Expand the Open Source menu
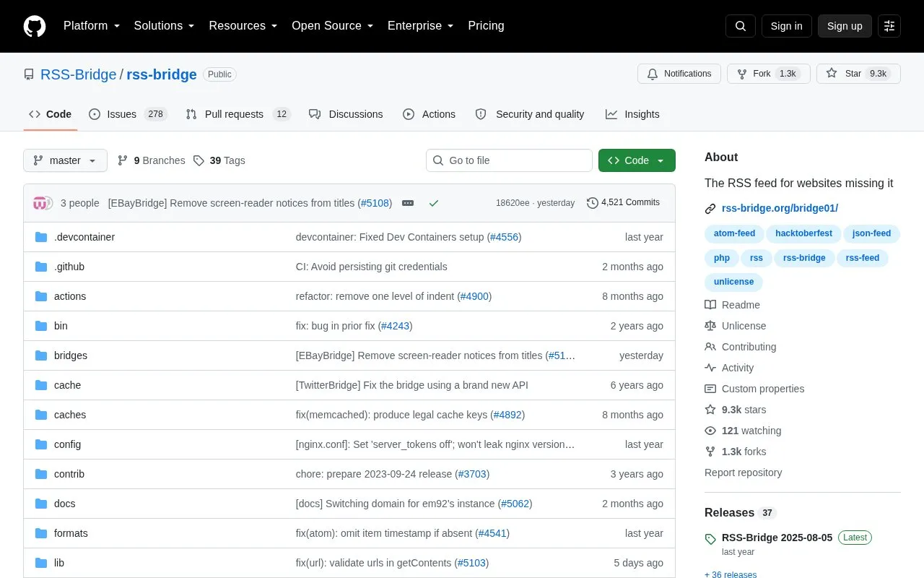Screen dimensions: 924x578 (x=332, y=26)
